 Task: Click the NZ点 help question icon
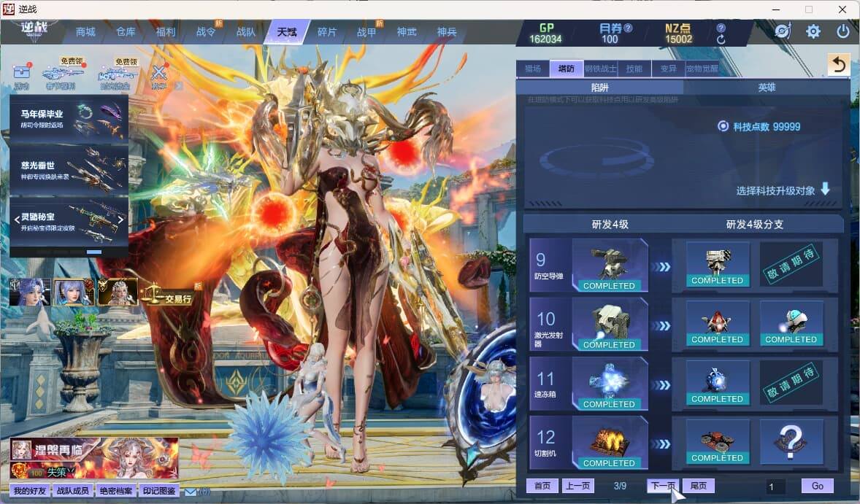pos(721,28)
